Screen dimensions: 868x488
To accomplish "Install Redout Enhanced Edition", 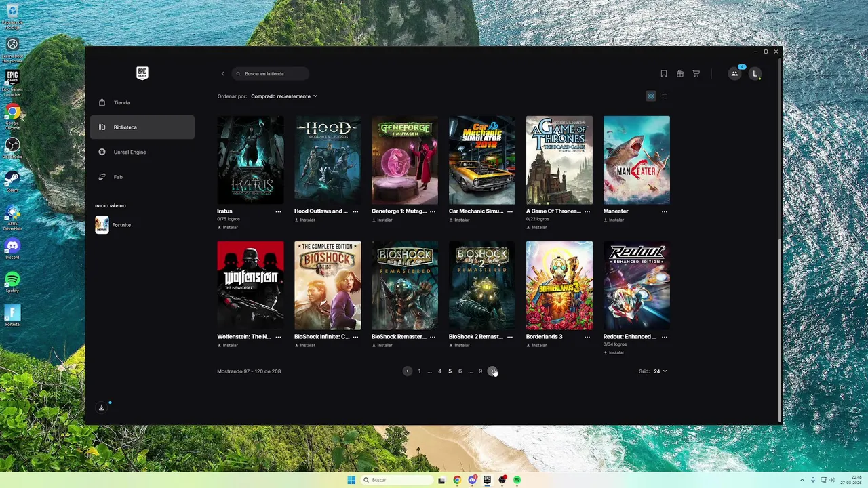I will [614, 352].
